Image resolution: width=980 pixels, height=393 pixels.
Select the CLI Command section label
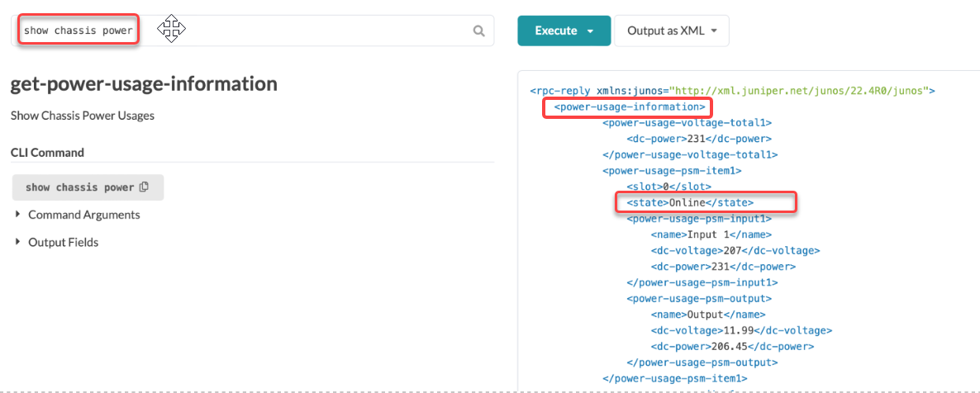[x=47, y=153]
